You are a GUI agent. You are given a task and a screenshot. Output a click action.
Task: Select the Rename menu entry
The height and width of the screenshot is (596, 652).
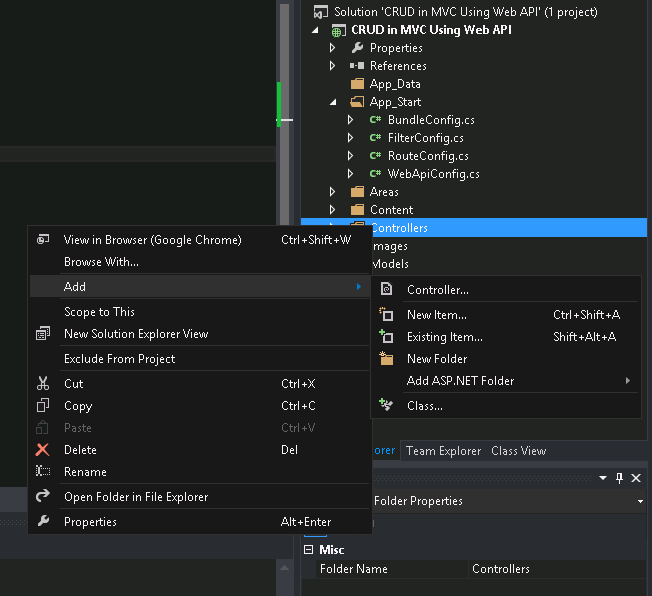point(200,472)
